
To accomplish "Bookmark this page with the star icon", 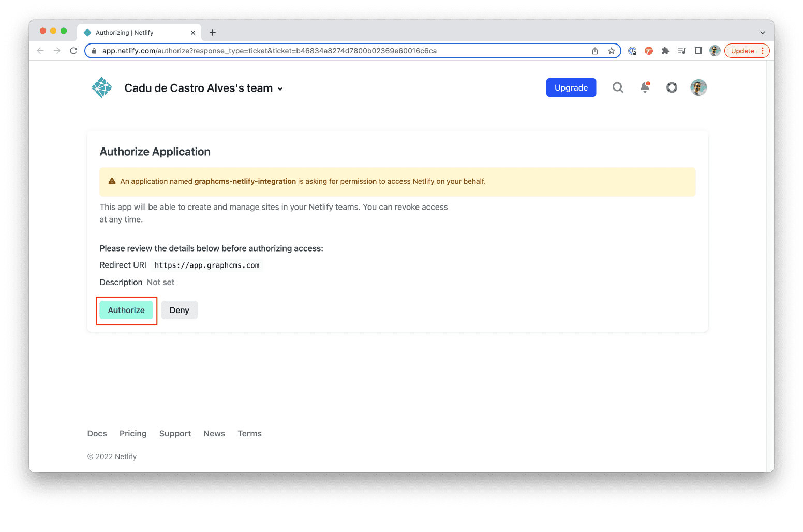I will tap(612, 51).
